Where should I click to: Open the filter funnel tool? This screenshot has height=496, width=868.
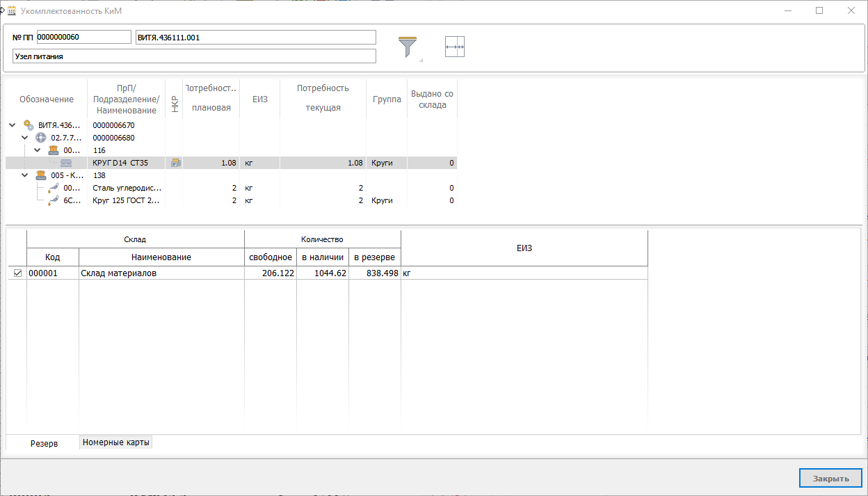coord(408,47)
